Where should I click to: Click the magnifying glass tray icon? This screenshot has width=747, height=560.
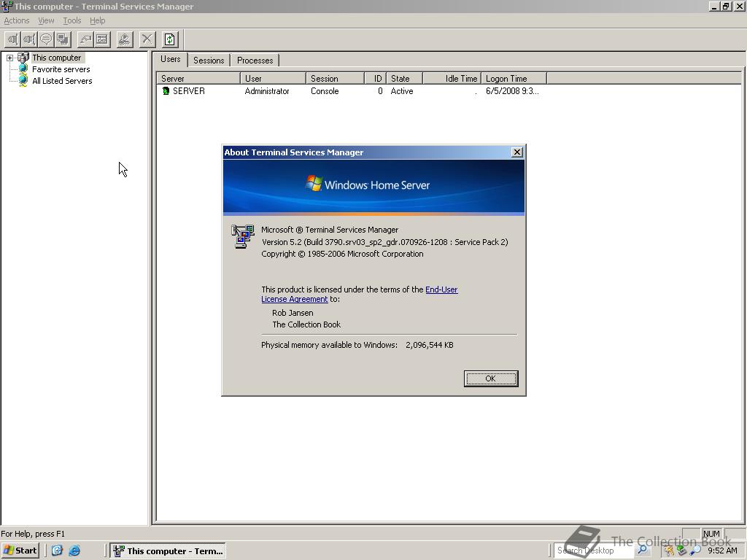click(x=695, y=551)
